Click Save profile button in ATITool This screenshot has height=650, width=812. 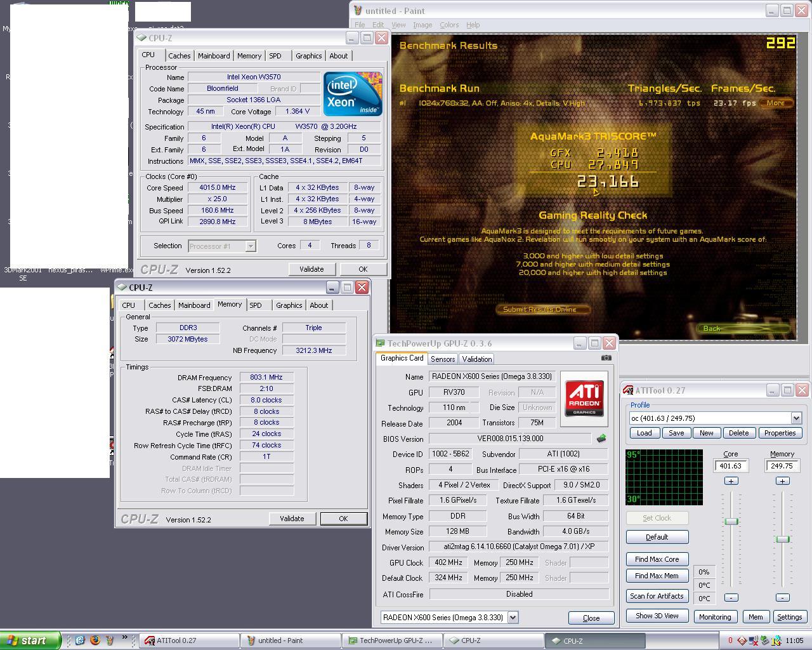click(676, 433)
